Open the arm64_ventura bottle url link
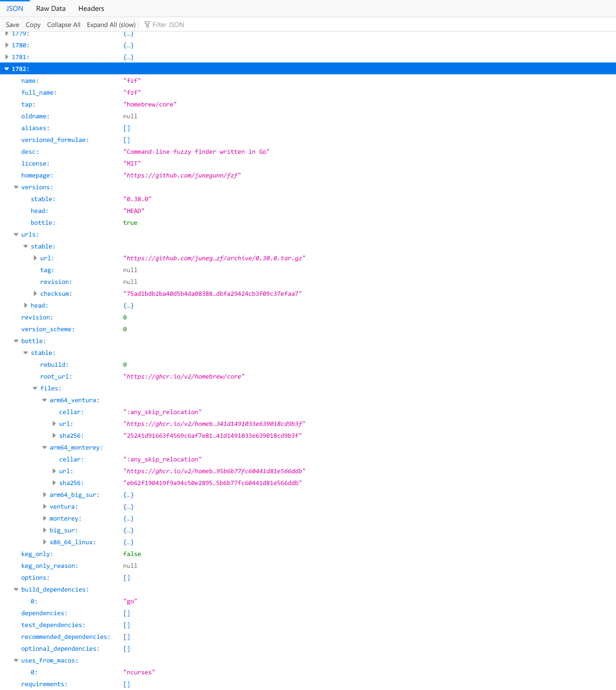Screen dimensions: 616x690 (x=214, y=424)
